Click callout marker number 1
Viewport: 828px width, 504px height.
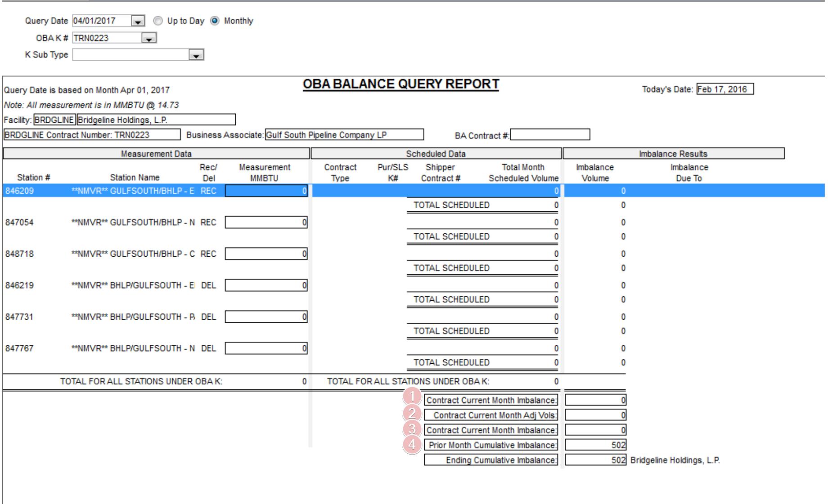412,397
